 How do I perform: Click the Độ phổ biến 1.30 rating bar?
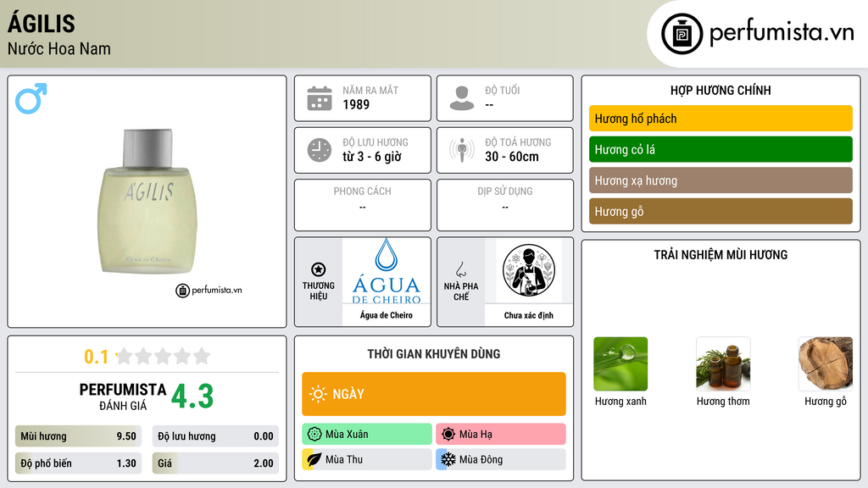coord(79,463)
